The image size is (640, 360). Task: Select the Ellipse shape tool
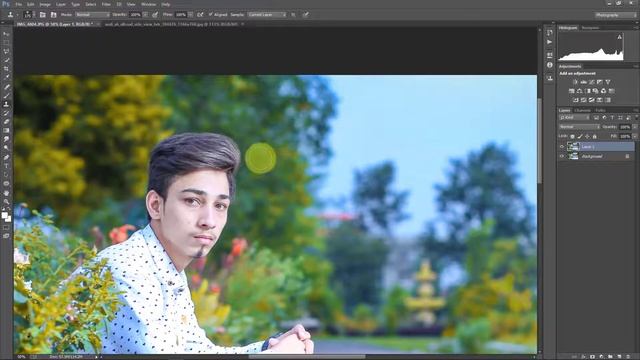[x=6, y=183]
